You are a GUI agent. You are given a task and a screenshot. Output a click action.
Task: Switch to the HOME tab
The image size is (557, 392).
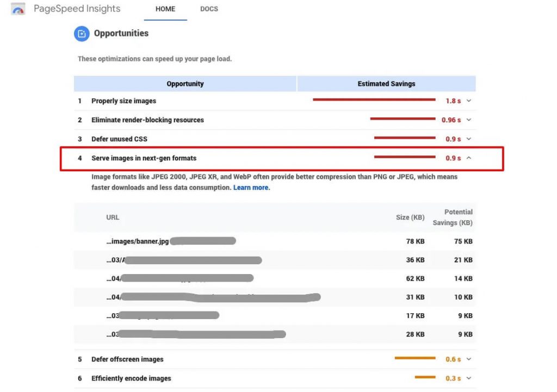165,9
